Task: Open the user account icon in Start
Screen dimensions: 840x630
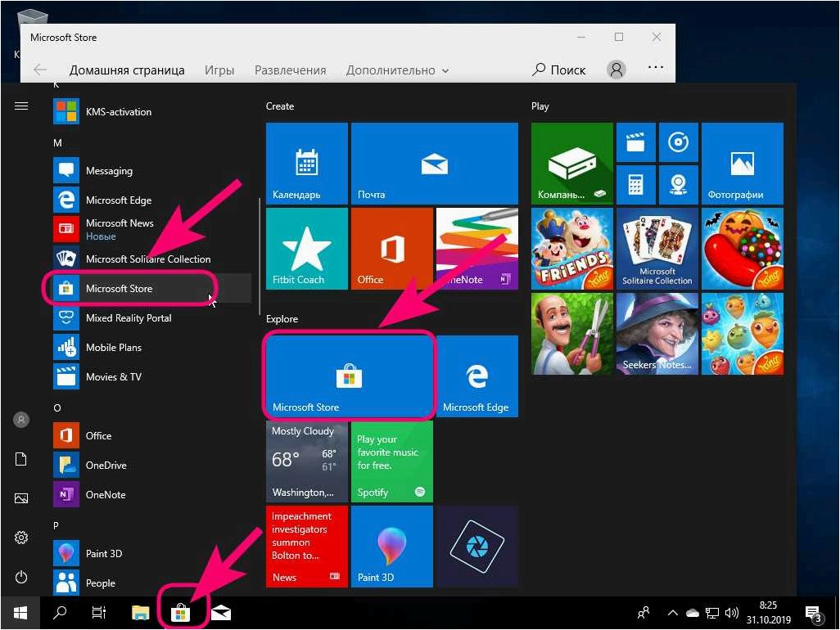Action: coord(21,420)
